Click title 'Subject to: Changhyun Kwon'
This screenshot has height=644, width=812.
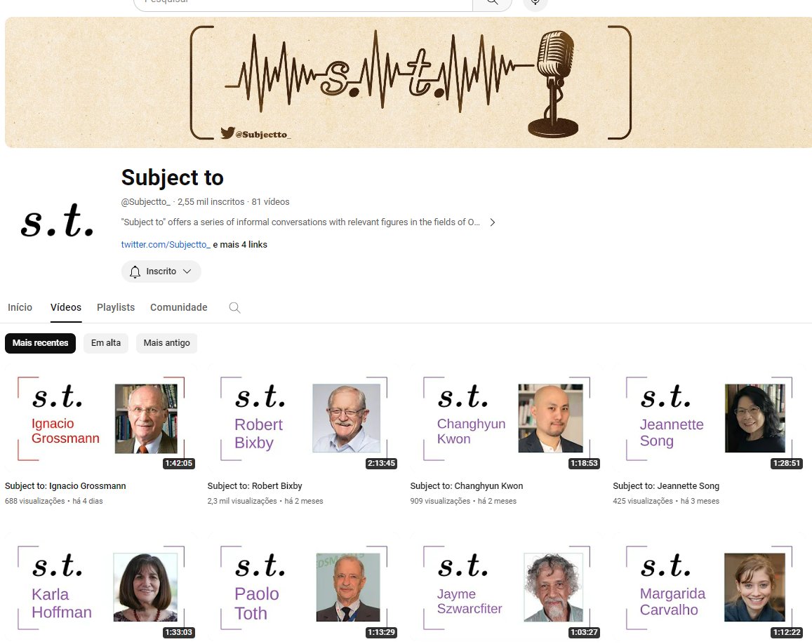[x=467, y=486]
